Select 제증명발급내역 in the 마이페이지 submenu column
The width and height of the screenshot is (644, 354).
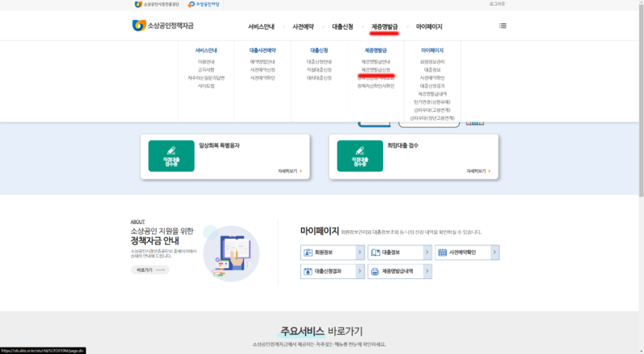tap(432, 93)
